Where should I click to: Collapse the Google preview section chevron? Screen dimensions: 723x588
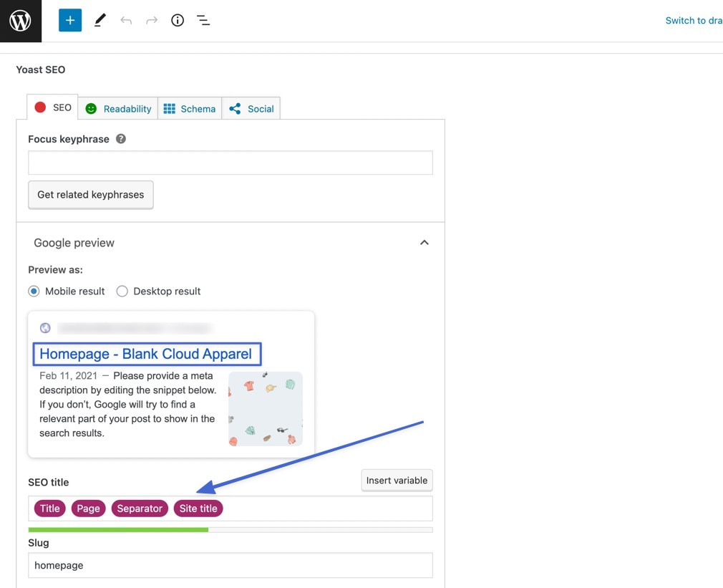pyautogui.click(x=424, y=243)
